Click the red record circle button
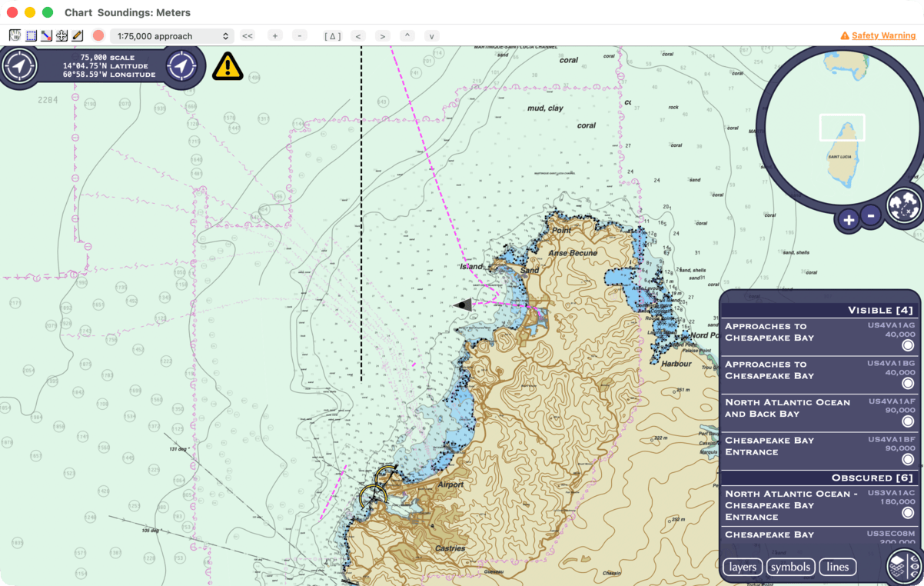Viewport: 924px width, 586px height. click(98, 35)
